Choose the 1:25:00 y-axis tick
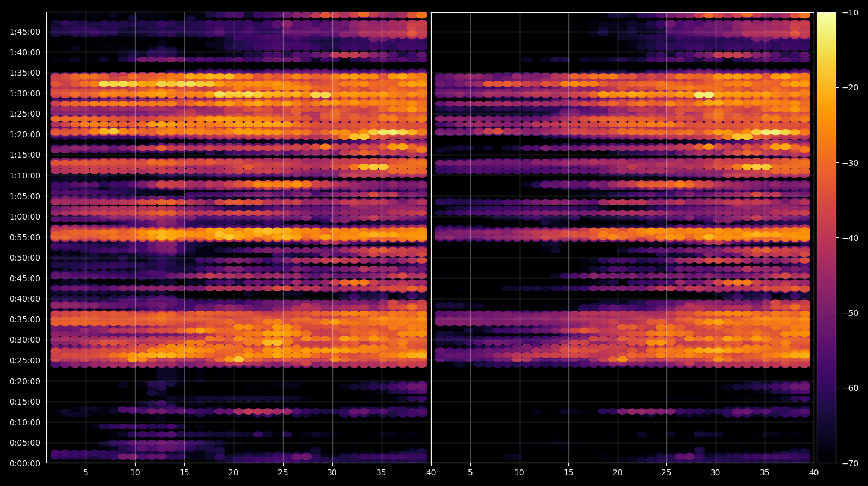 point(25,114)
